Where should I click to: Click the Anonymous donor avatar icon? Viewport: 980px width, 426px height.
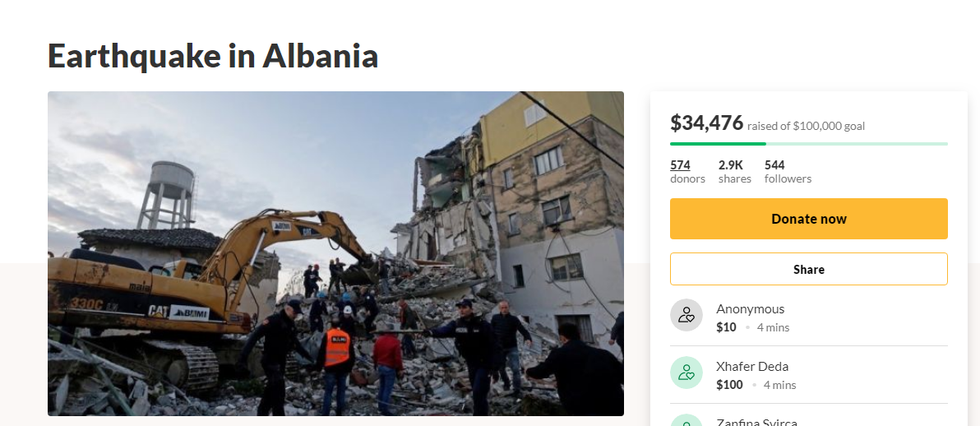click(686, 315)
